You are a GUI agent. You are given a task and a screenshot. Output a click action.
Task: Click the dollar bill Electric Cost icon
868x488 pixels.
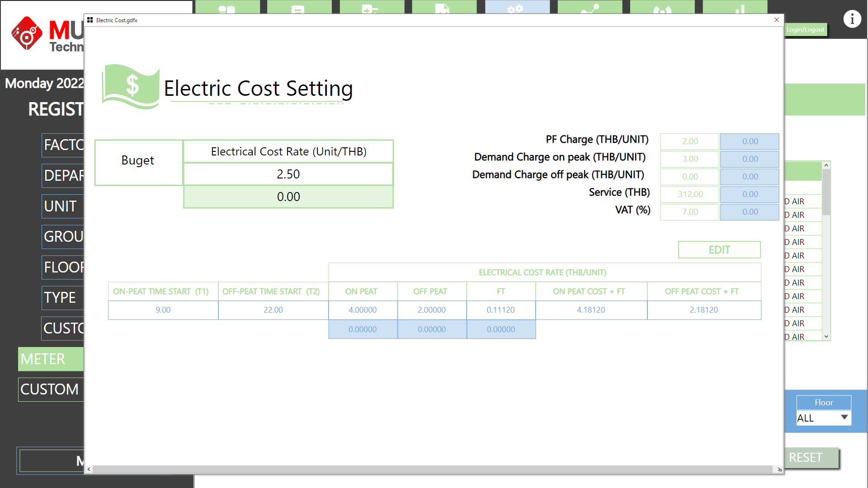click(x=131, y=86)
